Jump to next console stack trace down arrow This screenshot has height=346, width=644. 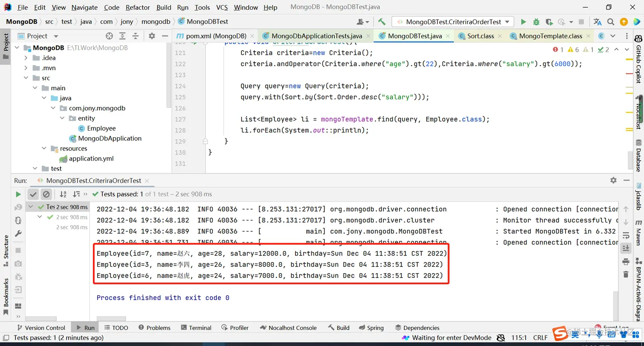click(626, 222)
